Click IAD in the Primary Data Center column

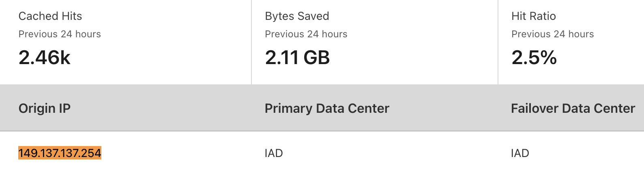tap(274, 153)
